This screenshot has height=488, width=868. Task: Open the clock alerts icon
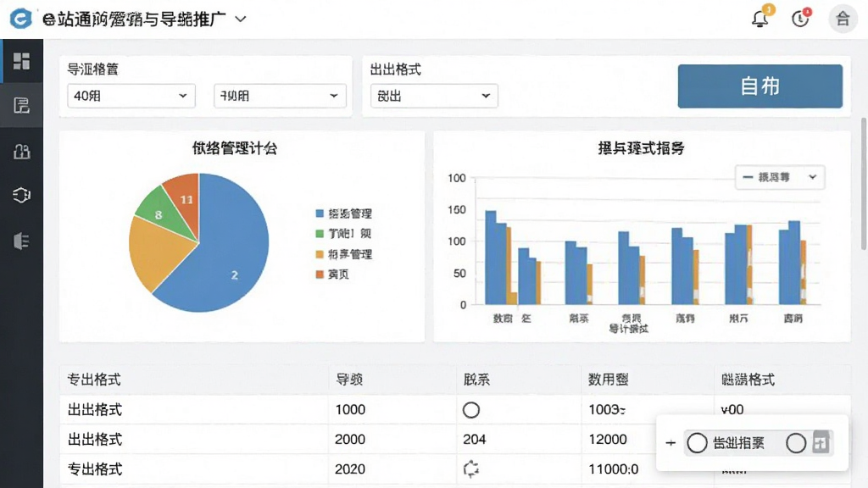coord(800,19)
